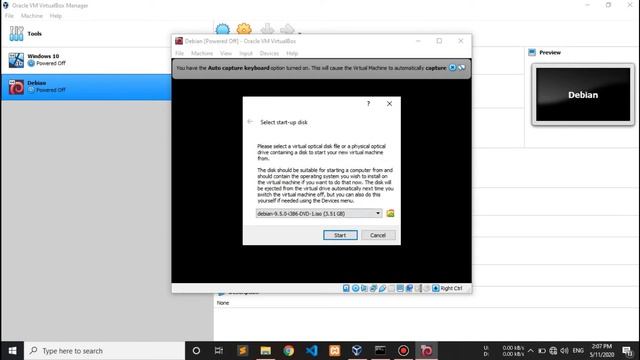This screenshot has height=360, width=640.
Task: Click the network globe icon in tray
Action: 553,351
